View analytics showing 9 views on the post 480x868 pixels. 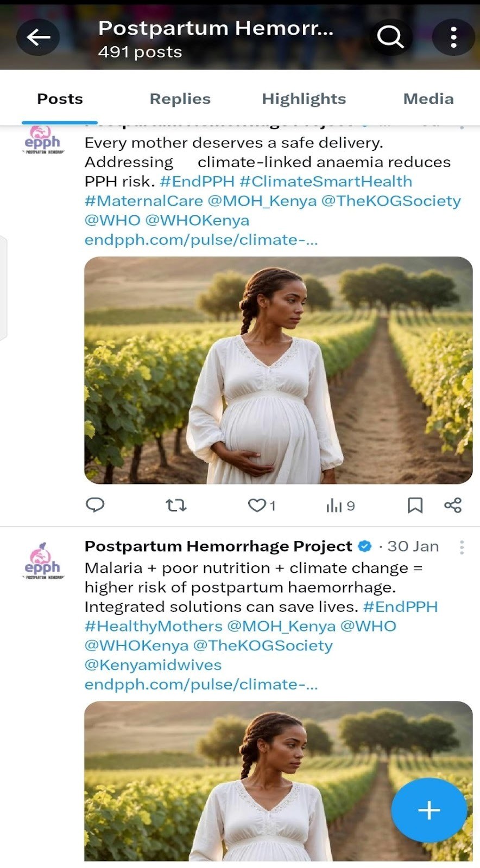[x=337, y=505]
